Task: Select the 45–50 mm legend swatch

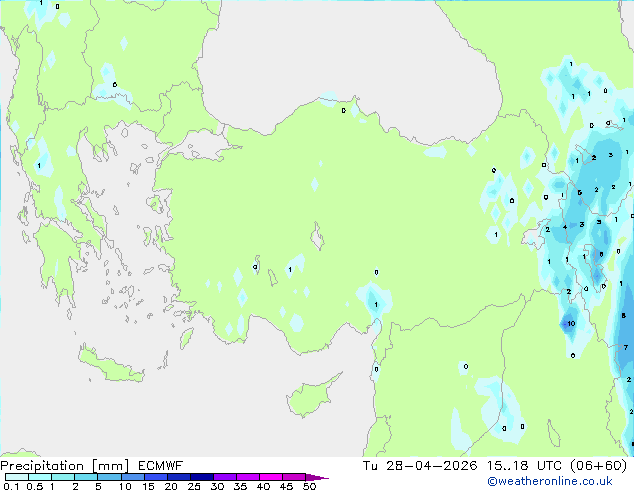Action: pos(294,477)
